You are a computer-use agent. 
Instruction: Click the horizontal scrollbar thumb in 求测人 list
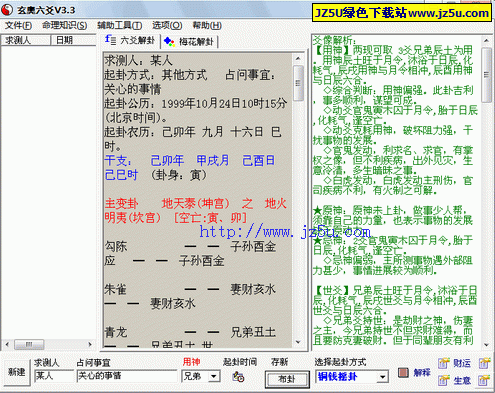click(29, 344)
